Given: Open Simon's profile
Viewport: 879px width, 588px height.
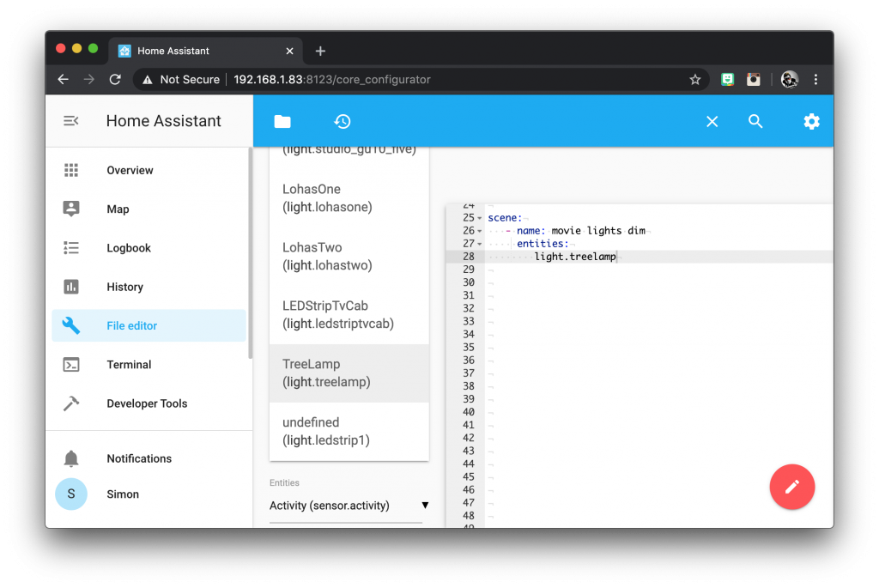Looking at the screenshot, I should [x=149, y=494].
